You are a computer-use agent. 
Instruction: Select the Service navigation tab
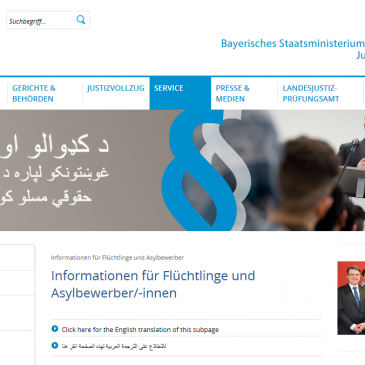tap(180, 93)
